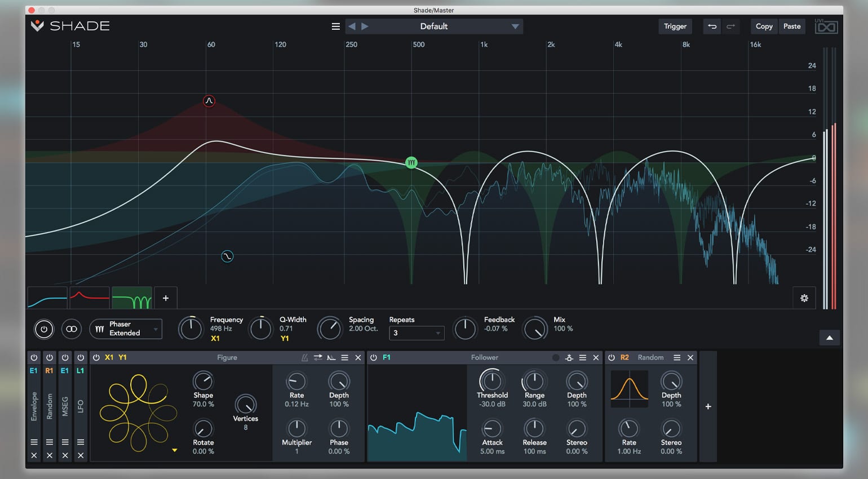Disable the Phaser Extended band power button
The height and width of the screenshot is (479, 868).
44,329
